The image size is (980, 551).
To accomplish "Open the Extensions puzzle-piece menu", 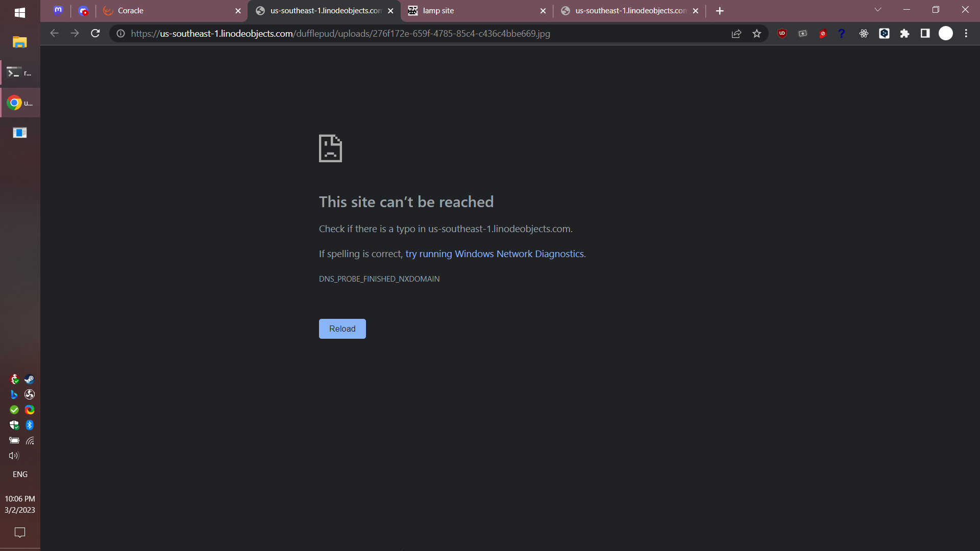I will 904,34.
